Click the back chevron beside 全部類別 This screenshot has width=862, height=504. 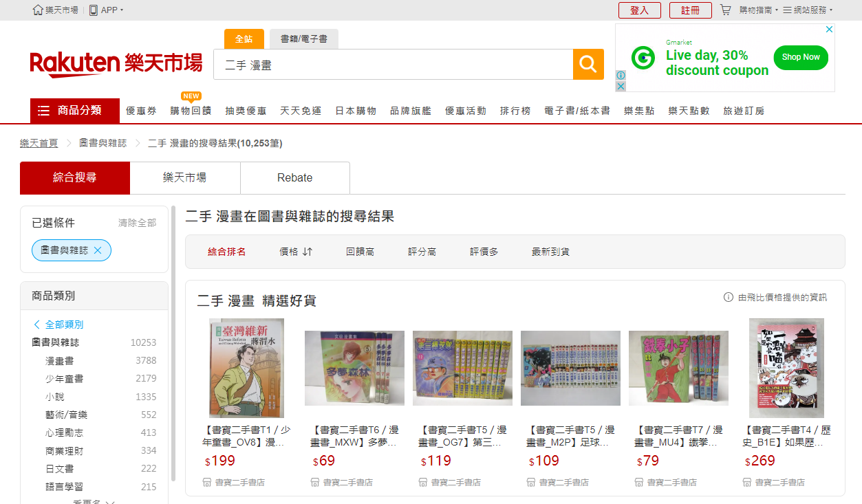click(x=37, y=325)
